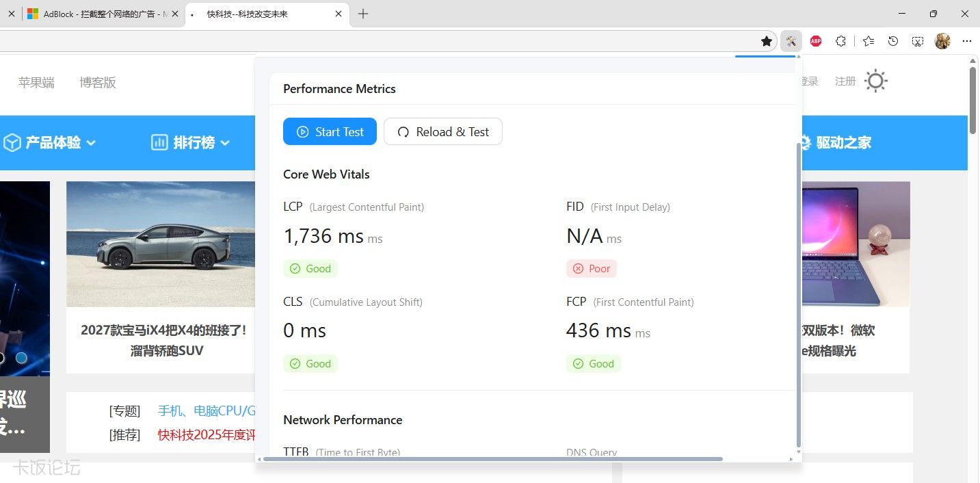Screen dimensions: 980x483
Task: Click the Start Test button
Action: pos(330,131)
